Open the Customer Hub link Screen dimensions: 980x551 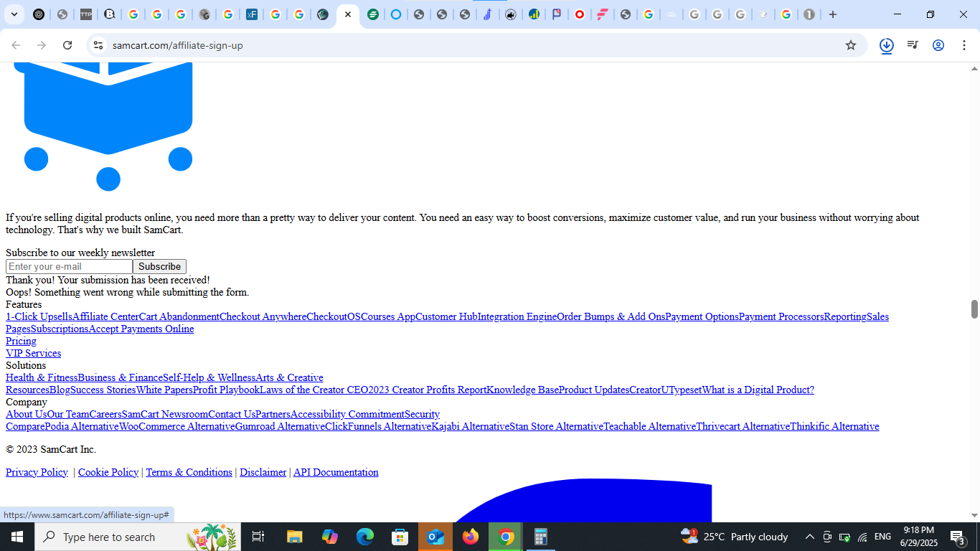coord(446,316)
